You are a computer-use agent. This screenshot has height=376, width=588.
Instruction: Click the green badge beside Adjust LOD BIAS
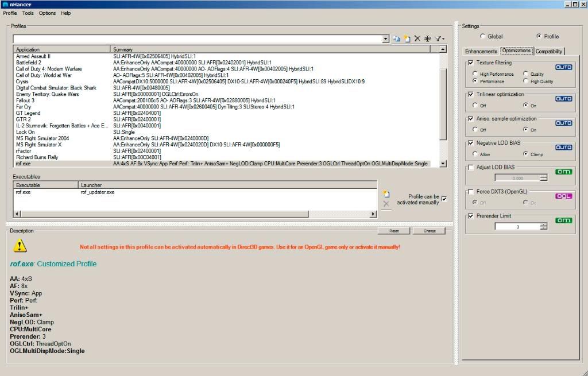(564, 172)
